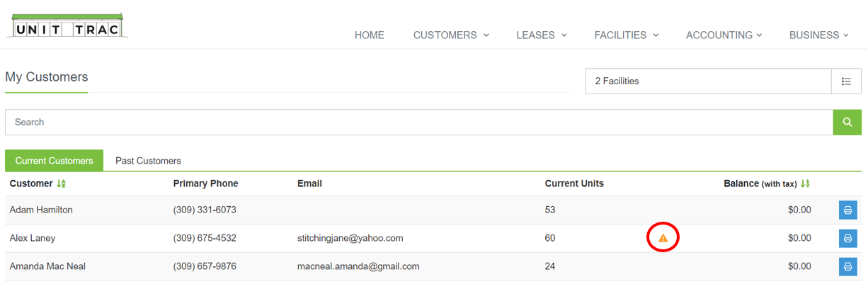This screenshot has height=289, width=868.
Task: Print Alex Laney's customer record
Action: click(847, 239)
